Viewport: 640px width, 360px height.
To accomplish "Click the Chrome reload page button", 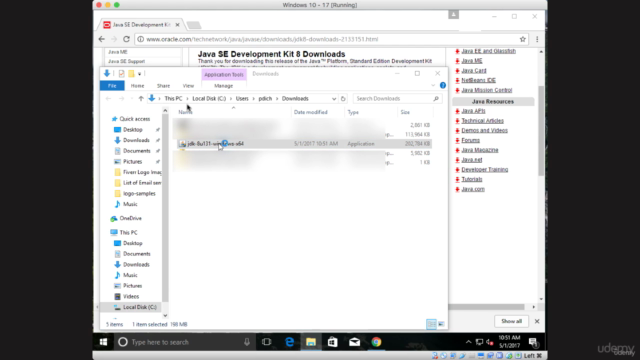I will coord(126,39).
